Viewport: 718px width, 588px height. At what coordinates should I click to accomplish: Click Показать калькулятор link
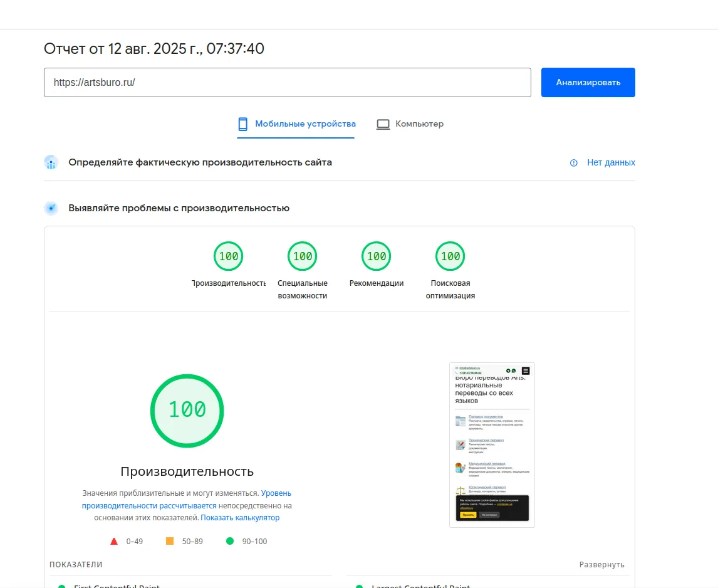coord(240,517)
